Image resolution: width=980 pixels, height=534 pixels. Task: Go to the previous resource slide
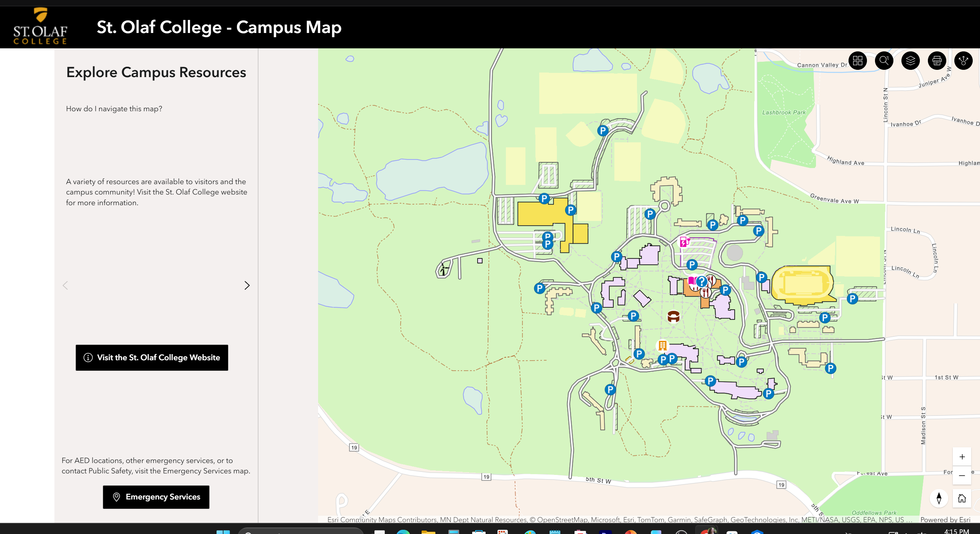click(x=66, y=285)
